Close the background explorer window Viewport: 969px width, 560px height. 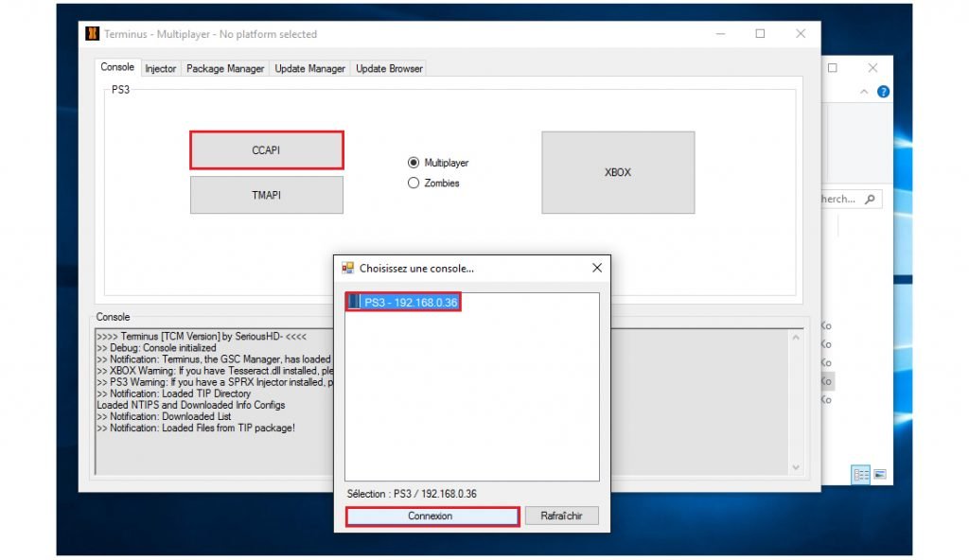click(872, 67)
